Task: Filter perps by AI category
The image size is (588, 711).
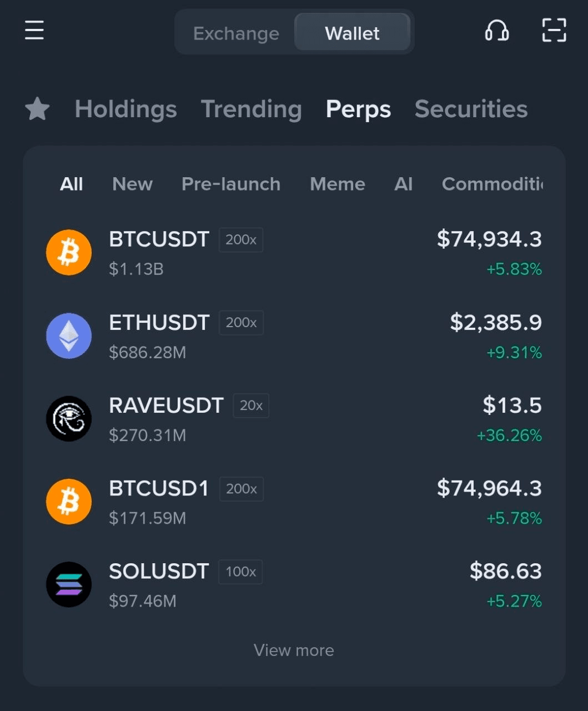Action: [403, 184]
